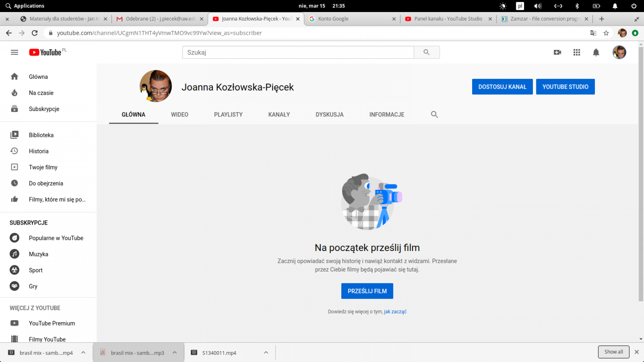Bookmark this page with the star icon
Image resolution: width=644 pixels, height=362 pixels.
click(x=606, y=33)
